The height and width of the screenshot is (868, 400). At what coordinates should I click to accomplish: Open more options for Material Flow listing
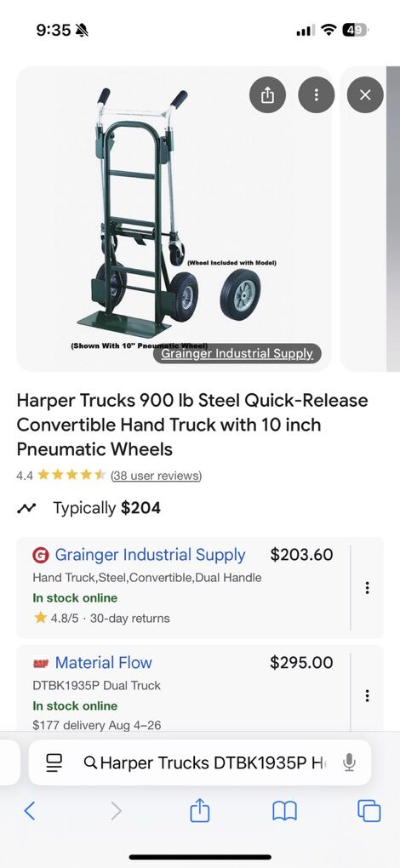[367, 696]
